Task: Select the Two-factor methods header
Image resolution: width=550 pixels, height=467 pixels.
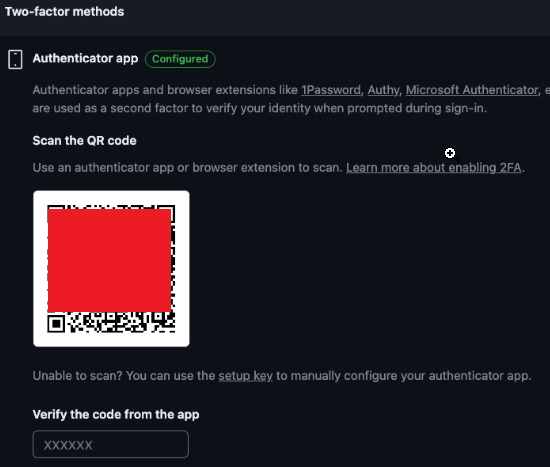Action: (x=65, y=12)
